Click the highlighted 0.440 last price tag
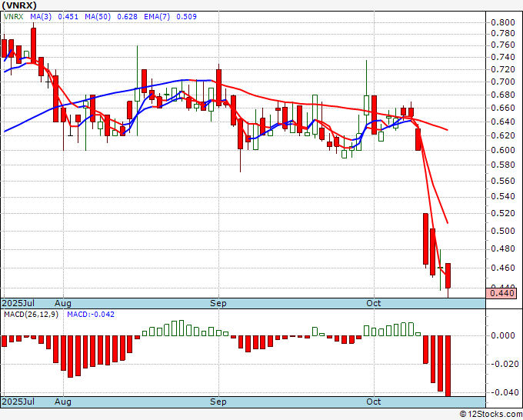Viewport: 523px width, 420px height. 502,293
